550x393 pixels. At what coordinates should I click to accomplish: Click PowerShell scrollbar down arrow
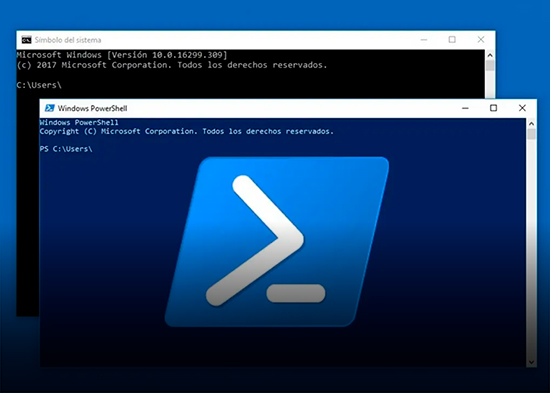click(x=531, y=362)
